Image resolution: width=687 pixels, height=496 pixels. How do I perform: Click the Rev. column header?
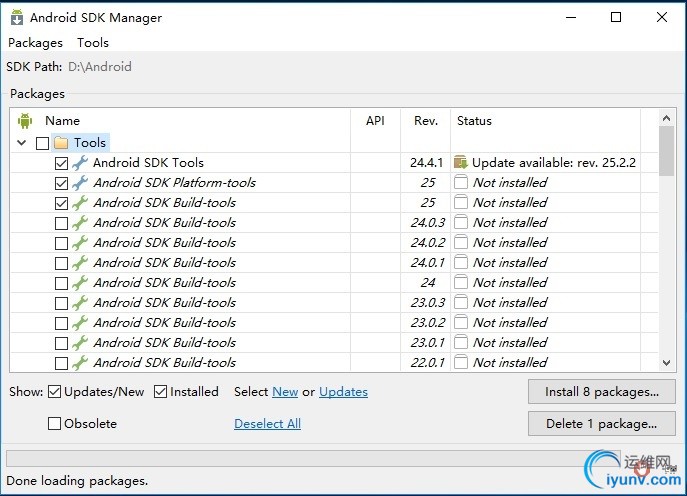coord(426,121)
